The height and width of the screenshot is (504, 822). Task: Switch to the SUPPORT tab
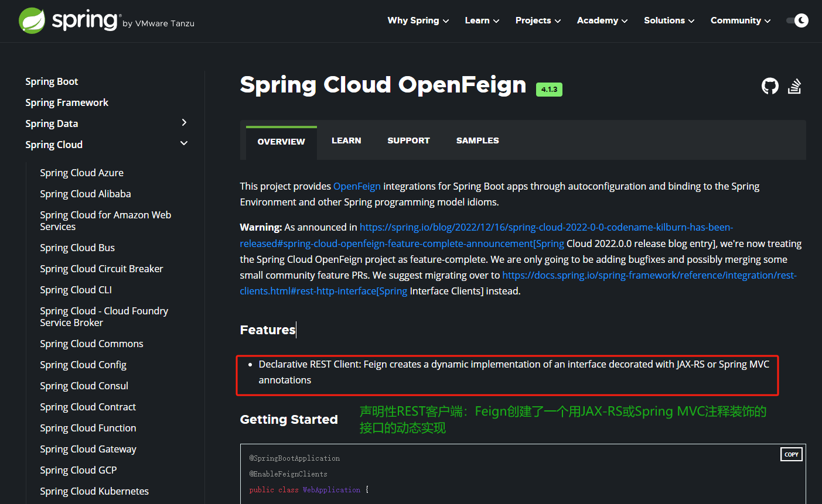tap(408, 140)
